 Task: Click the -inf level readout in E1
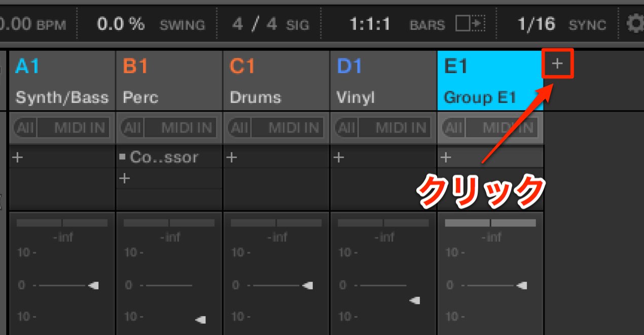point(491,237)
